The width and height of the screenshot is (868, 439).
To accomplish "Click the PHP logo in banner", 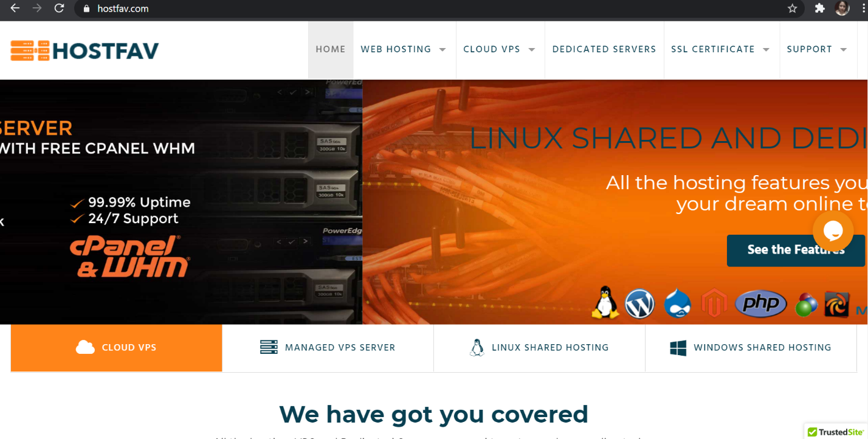I will tap(761, 304).
